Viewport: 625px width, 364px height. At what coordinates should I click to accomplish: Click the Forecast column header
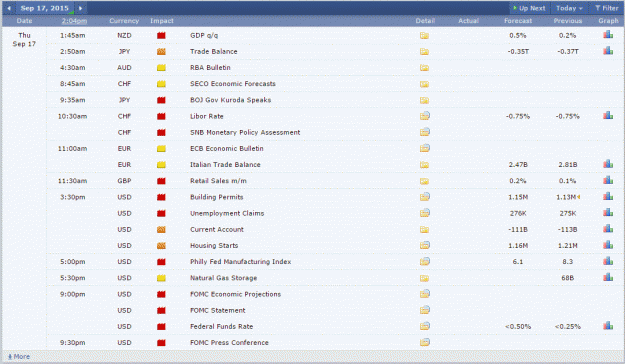point(518,21)
